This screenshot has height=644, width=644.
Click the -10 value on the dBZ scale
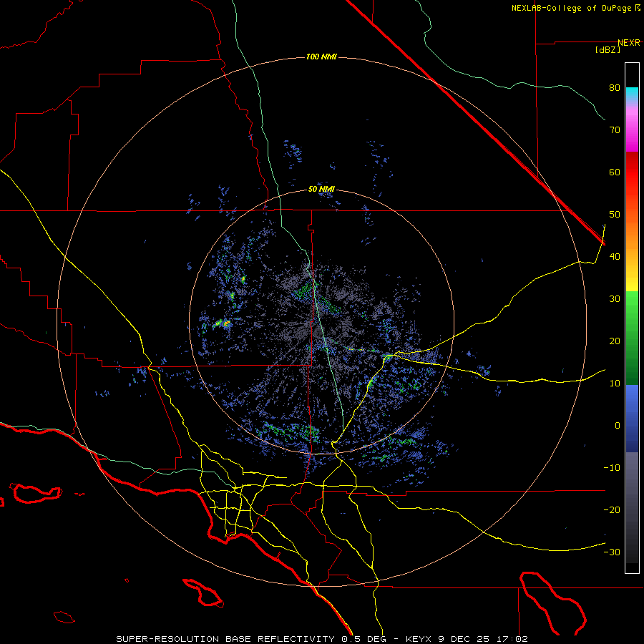point(612,468)
